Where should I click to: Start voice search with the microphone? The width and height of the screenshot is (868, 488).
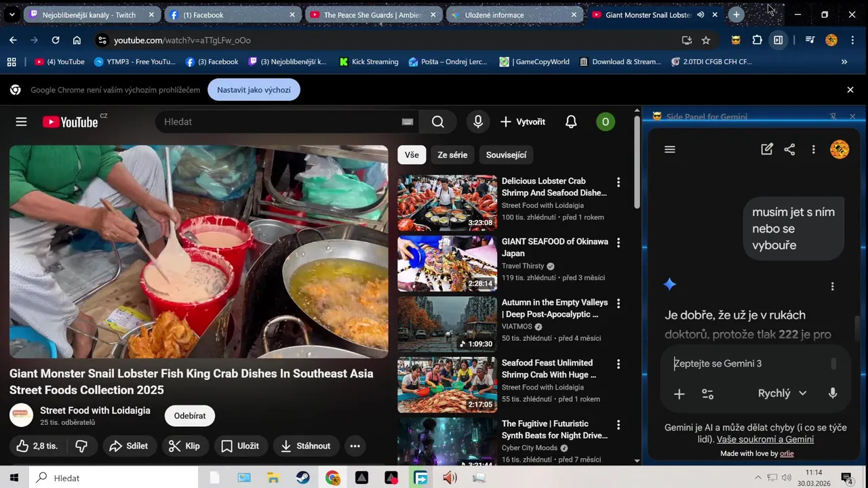478,122
